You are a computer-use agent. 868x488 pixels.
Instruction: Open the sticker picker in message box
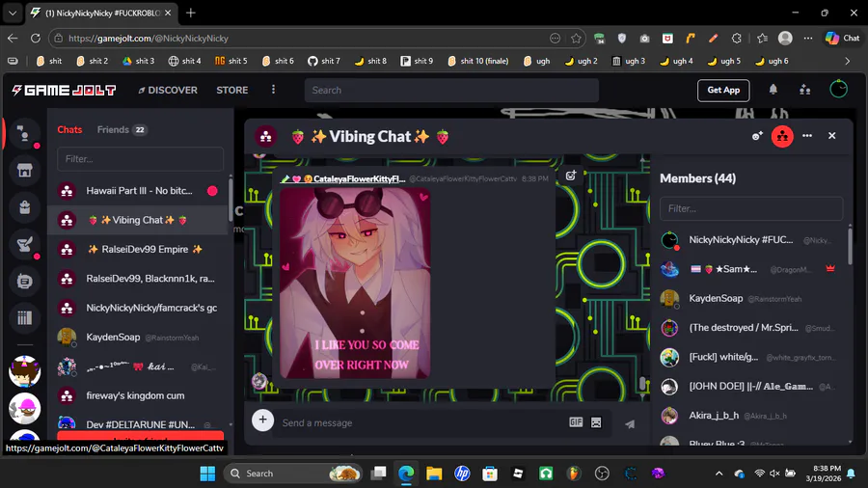596,422
